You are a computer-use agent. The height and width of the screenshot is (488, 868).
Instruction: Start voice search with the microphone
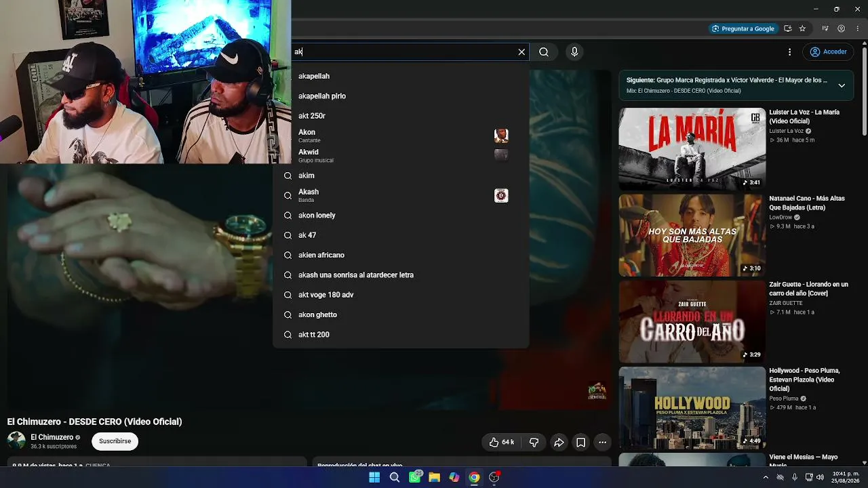tap(574, 52)
